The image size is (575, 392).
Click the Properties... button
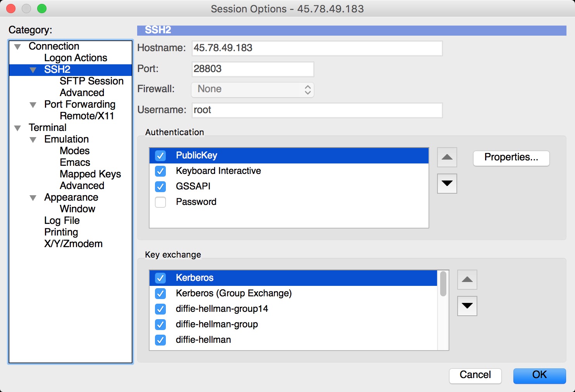[511, 158]
